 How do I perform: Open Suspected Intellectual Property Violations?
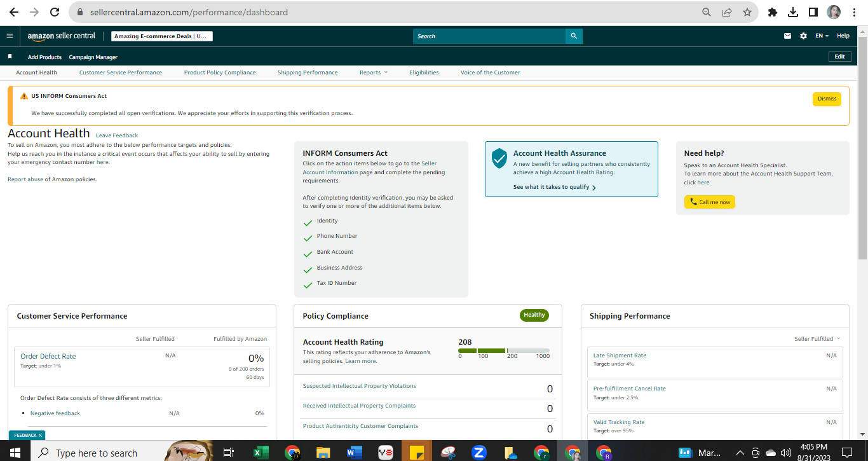point(360,386)
